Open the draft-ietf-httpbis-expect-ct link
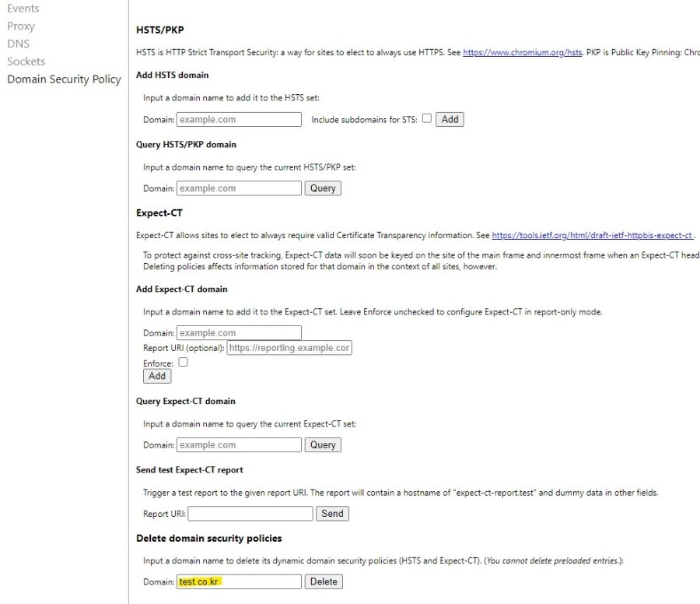Image resolution: width=700 pixels, height=604 pixels. (x=592, y=235)
